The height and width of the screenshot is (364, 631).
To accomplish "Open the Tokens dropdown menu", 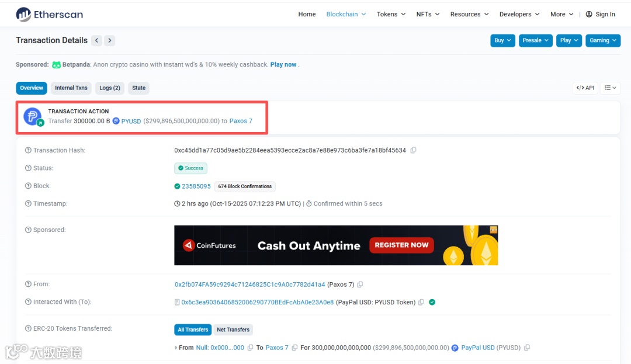I will pos(391,14).
